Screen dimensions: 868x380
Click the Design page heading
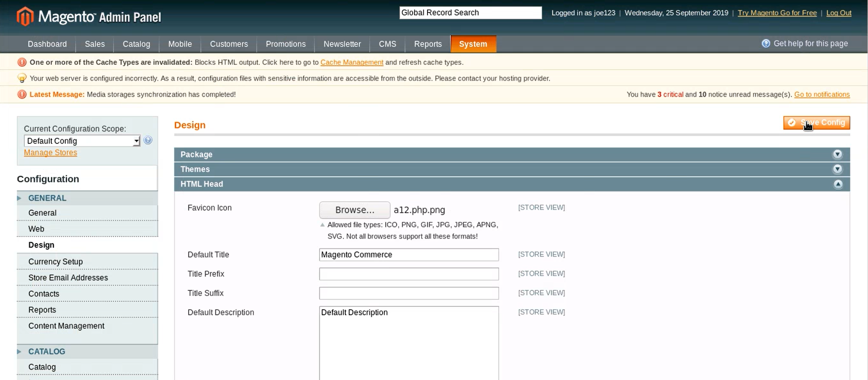coord(190,125)
